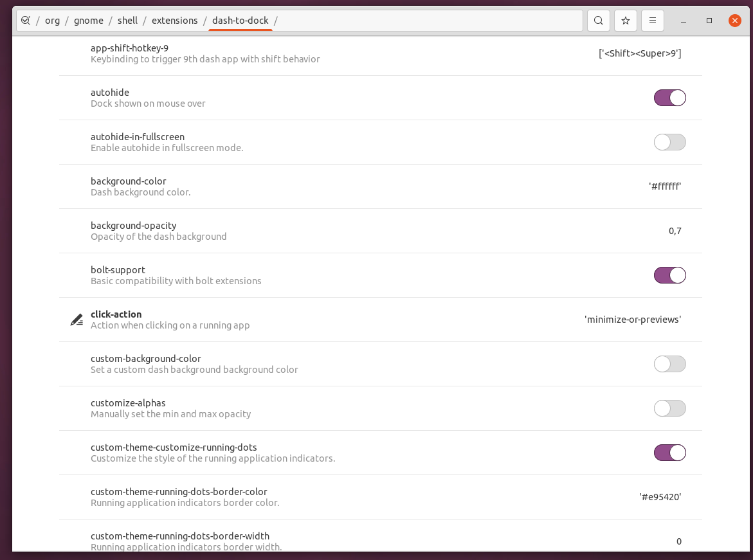Click the dconf root icon in path bar

click(26, 21)
